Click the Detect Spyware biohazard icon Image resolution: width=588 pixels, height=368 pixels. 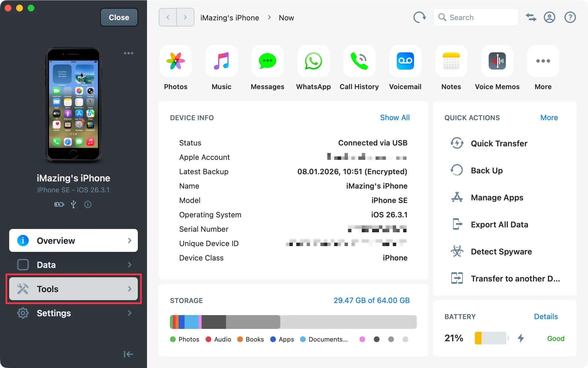pyautogui.click(x=457, y=251)
